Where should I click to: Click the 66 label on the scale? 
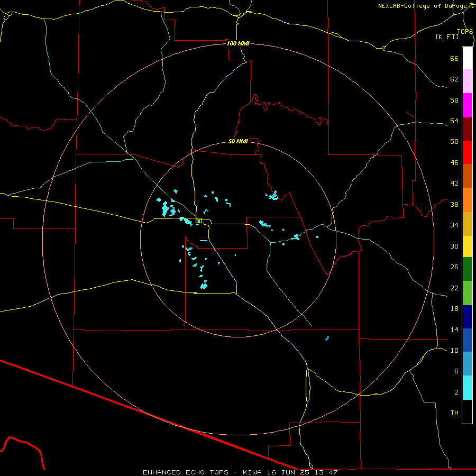coord(454,58)
